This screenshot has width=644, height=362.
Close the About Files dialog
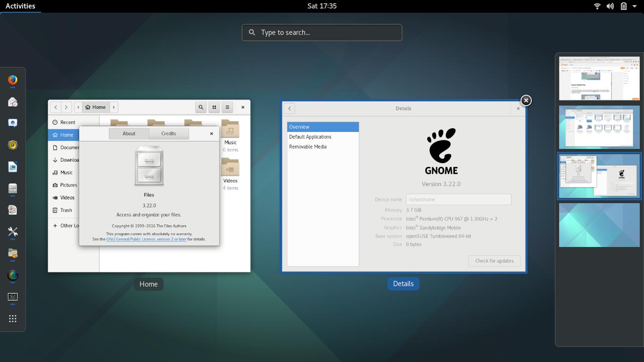click(x=211, y=133)
